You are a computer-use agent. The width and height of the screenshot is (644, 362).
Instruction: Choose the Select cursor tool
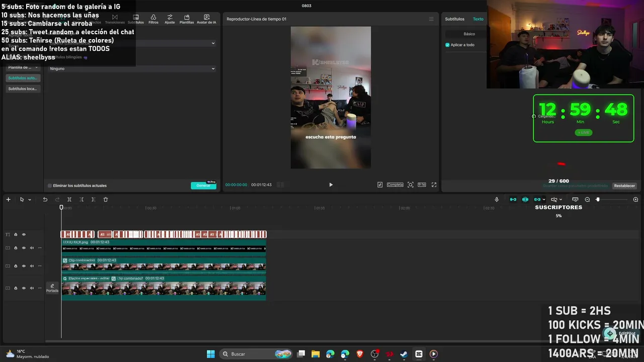(x=22, y=200)
